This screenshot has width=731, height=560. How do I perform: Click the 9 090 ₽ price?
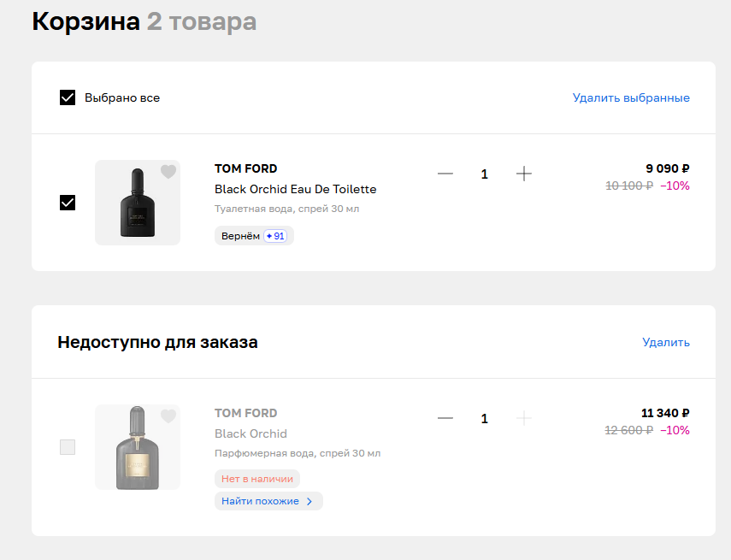pos(667,168)
